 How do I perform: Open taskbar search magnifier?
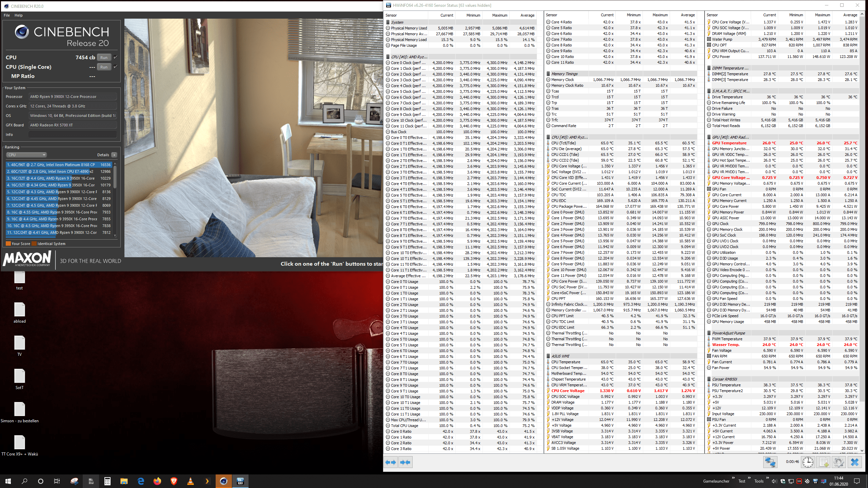pos(24,481)
